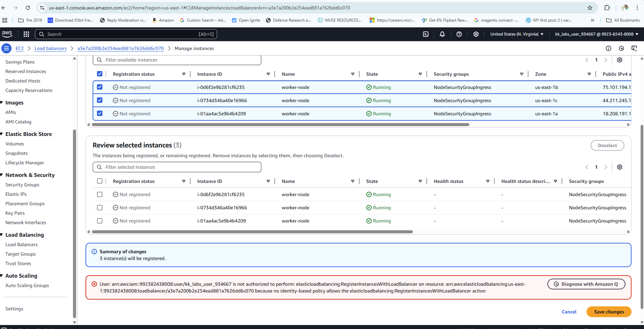Open preferences gear for selected instances table
644x329 pixels.
pos(619,167)
